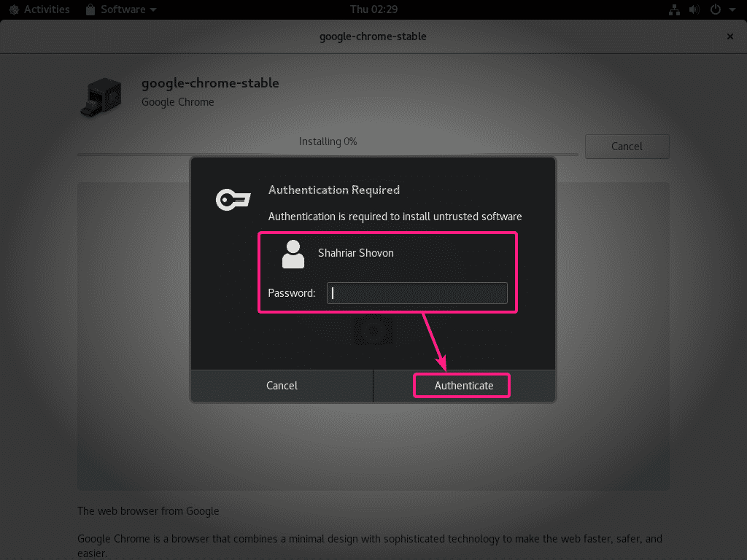
Task: Click the Password: label
Action: click(292, 293)
